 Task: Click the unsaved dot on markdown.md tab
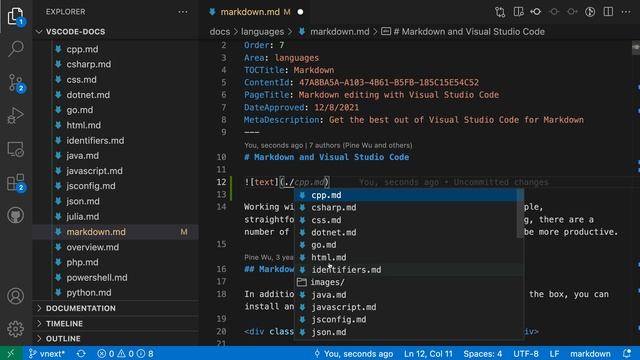tap(300, 12)
